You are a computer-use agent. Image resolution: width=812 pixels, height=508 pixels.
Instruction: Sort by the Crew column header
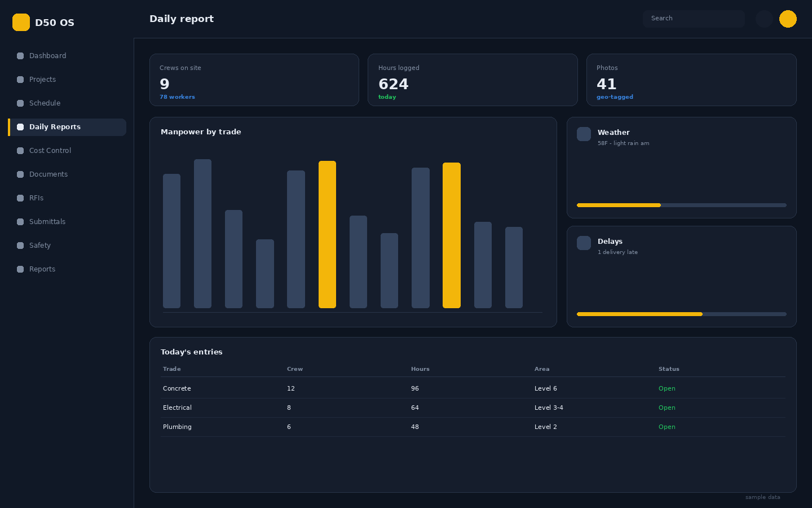pyautogui.click(x=295, y=369)
